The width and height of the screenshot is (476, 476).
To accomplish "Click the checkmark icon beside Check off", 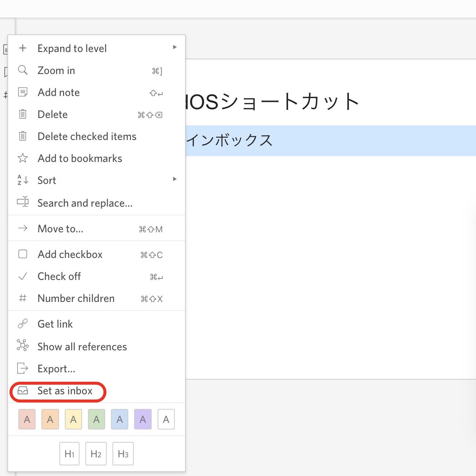I will click(x=23, y=276).
